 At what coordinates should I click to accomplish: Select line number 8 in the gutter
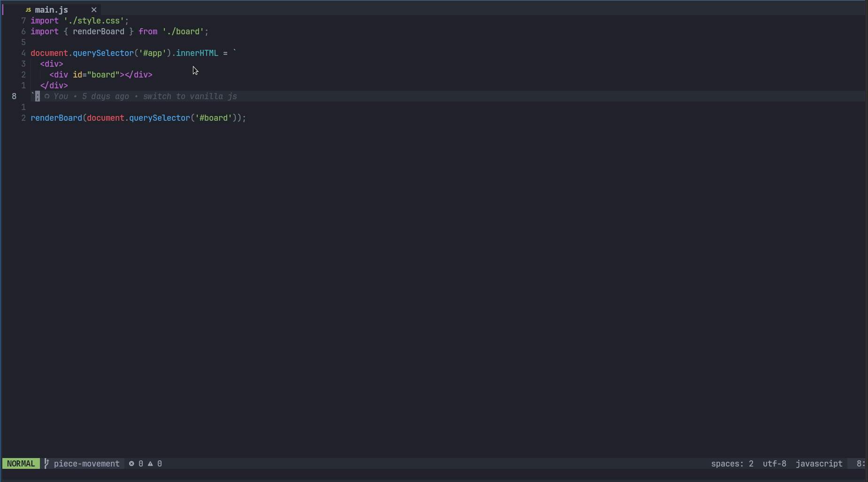[14, 96]
